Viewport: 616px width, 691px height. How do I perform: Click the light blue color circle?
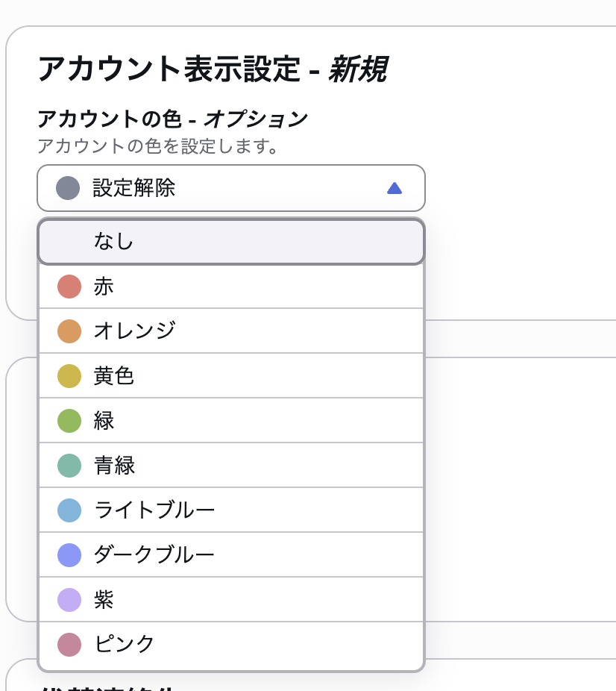click(69, 510)
